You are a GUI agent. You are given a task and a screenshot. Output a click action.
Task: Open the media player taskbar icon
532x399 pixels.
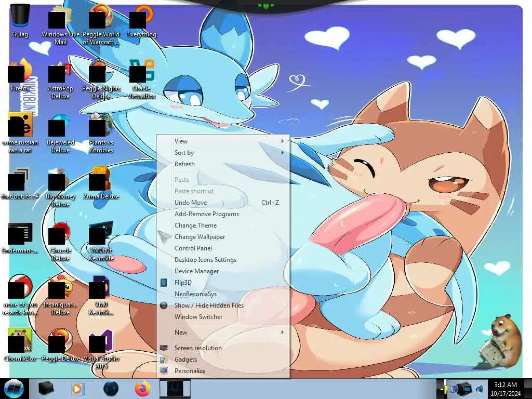pyautogui.click(x=77, y=389)
